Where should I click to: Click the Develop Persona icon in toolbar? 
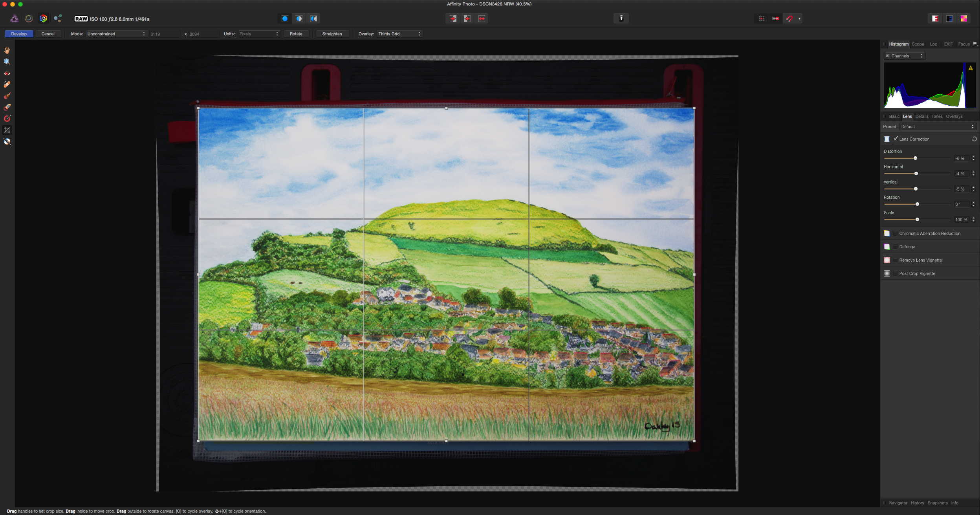pyautogui.click(x=43, y=18)
